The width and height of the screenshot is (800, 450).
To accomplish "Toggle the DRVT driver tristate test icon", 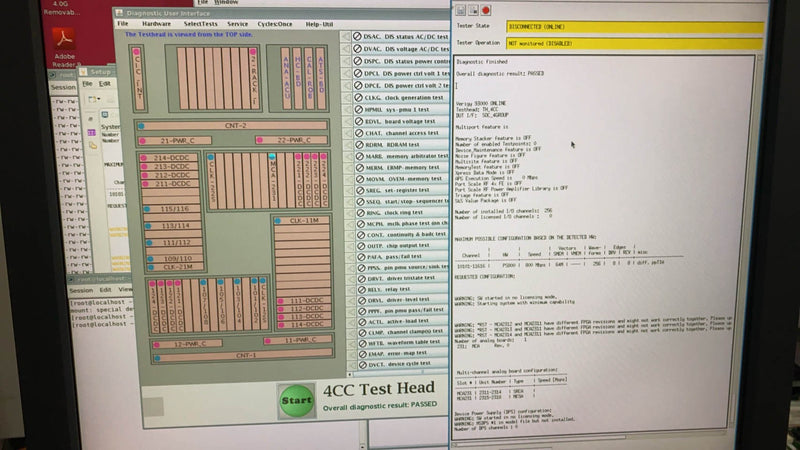I will coord(362,278).
